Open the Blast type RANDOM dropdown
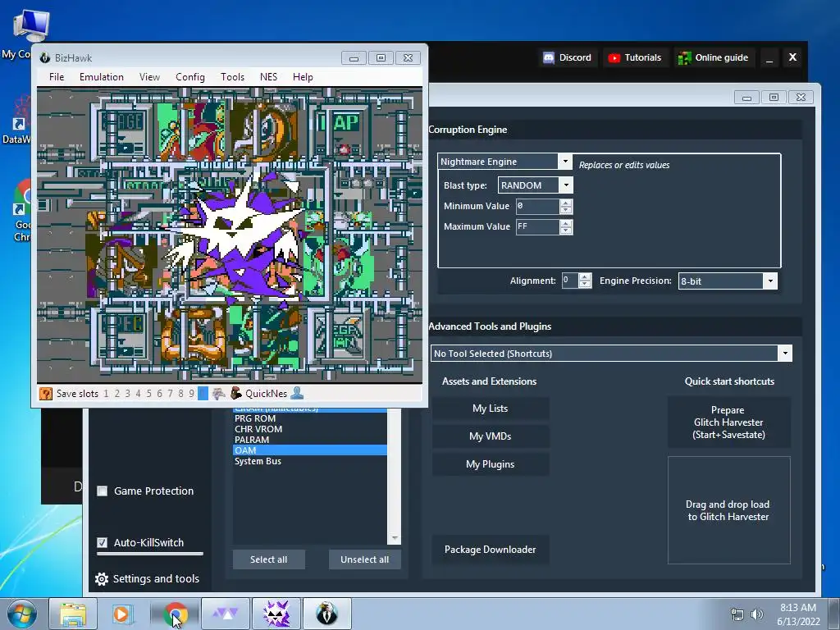The height and width of the screenshot is (630, 840). coord(566,185)
